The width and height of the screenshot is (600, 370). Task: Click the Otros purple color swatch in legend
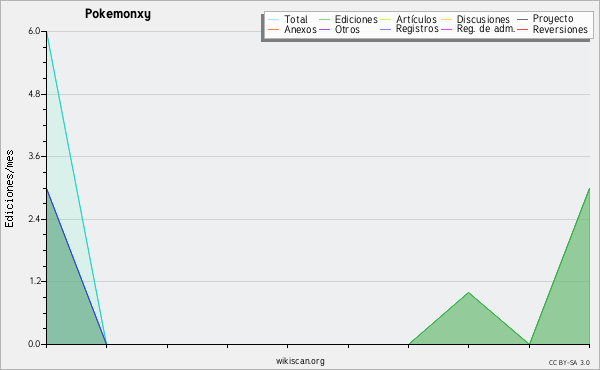[x=324, y=29]
